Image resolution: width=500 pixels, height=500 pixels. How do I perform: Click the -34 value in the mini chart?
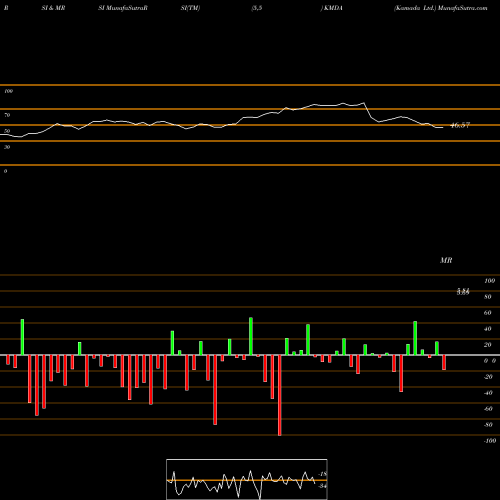[322, 486]
